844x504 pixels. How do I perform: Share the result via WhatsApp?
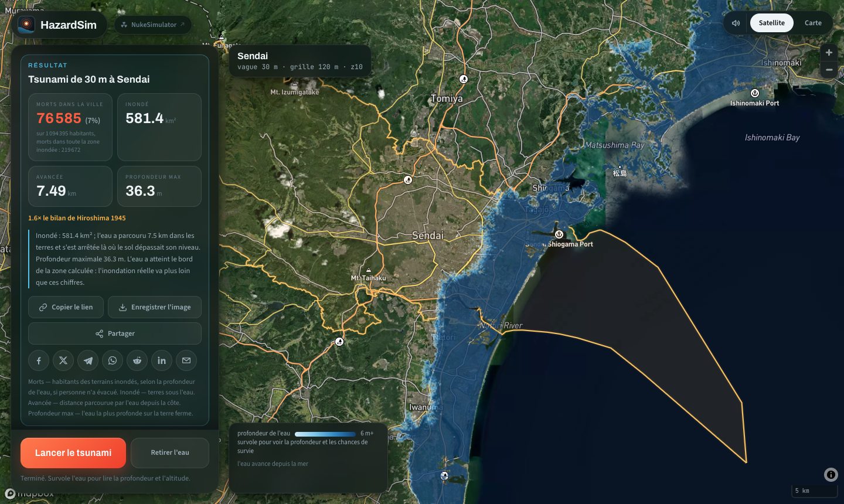pyautogui.click(x=113, y=360)
